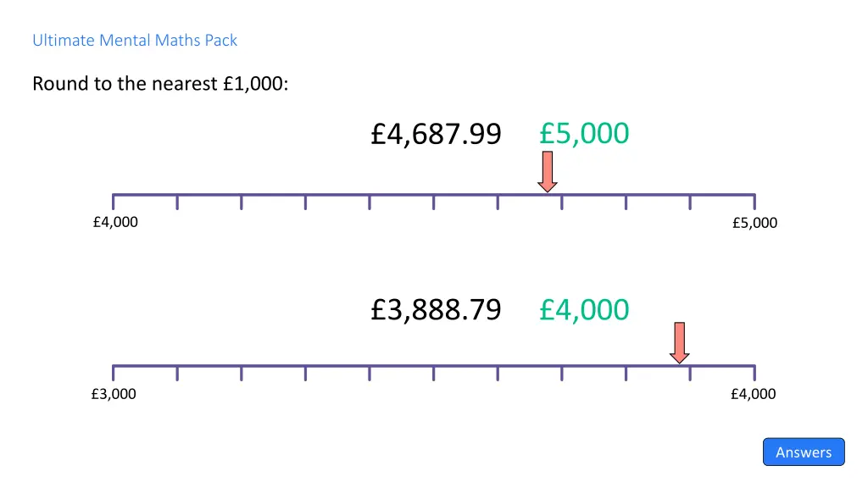The height and width of the screenshot is (488, 868).
Task: Click the black £5,000 label under the top line
Action: point(754,223)
